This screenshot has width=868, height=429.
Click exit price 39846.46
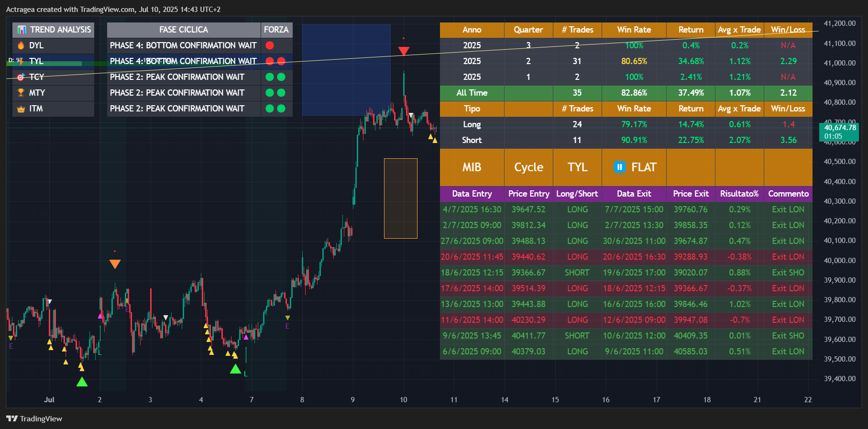coord(691,304)
